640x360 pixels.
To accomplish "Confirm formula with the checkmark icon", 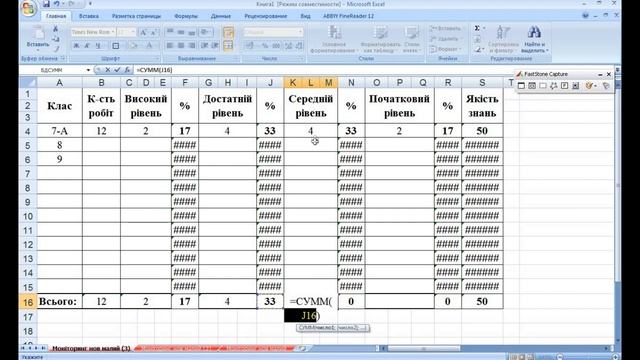I will (x=118, y=70).
